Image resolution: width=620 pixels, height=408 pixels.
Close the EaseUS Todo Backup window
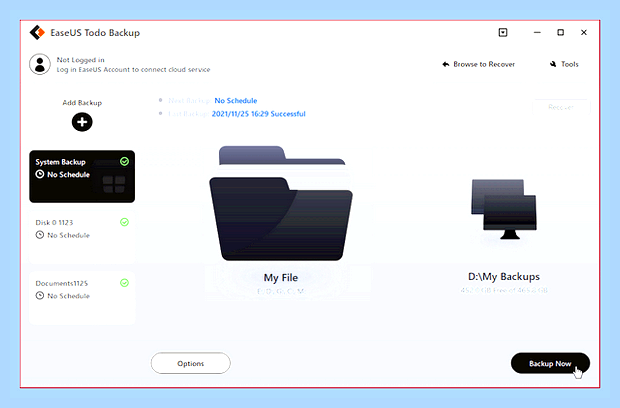pyautogui.click(x=584, y=32)
